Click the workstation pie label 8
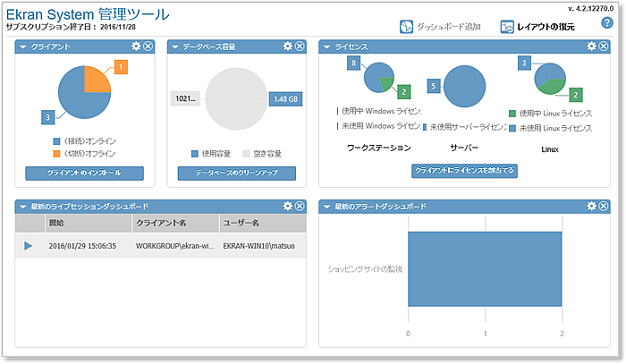Screen dimensions: 626x364 [x=354, y=63]
